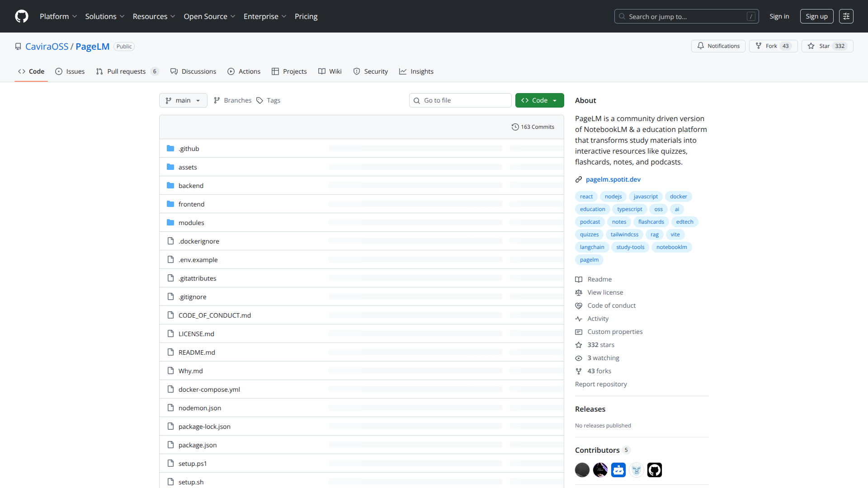Select the repository book icon beside CaviraOSS
Image resolution: width=868 pixels, height=488 pixels.
coord(18,46)
